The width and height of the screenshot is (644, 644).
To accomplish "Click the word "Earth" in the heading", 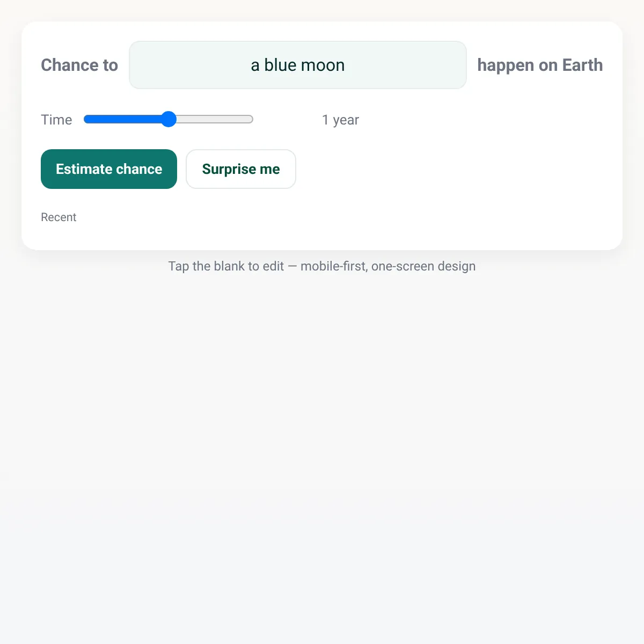I will [582, 65].
